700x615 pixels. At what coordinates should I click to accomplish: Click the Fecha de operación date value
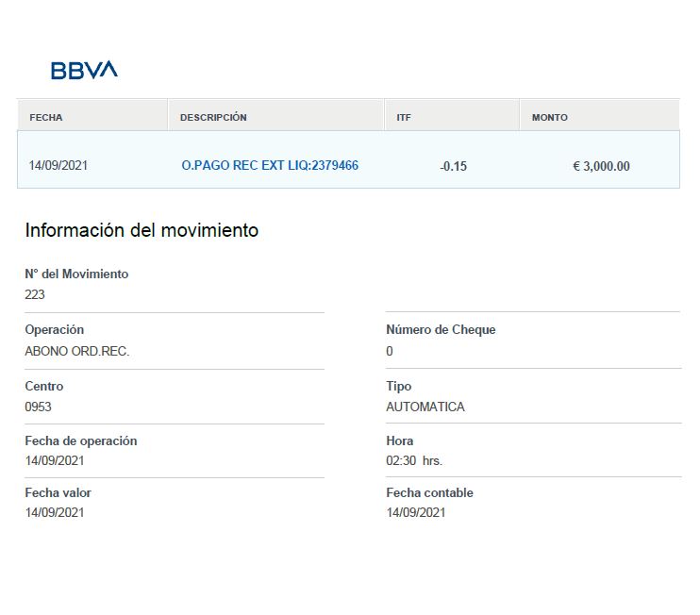click(55, 461)
